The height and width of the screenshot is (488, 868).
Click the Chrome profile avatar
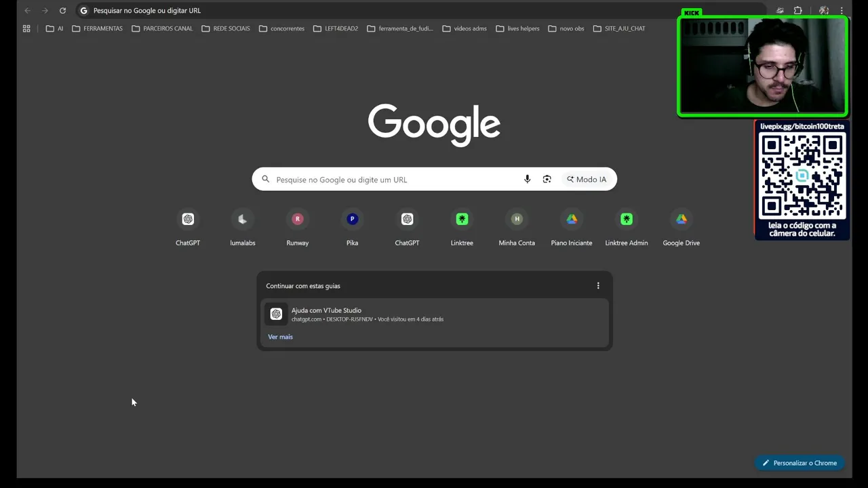[x=823, y=11]
